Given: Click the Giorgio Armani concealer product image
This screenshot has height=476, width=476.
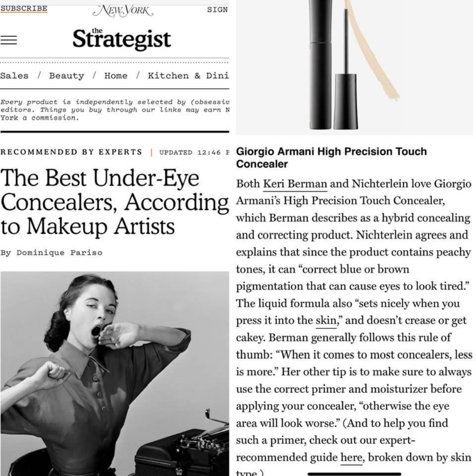Looking at the screenshot, I should (x=355, y=67).
